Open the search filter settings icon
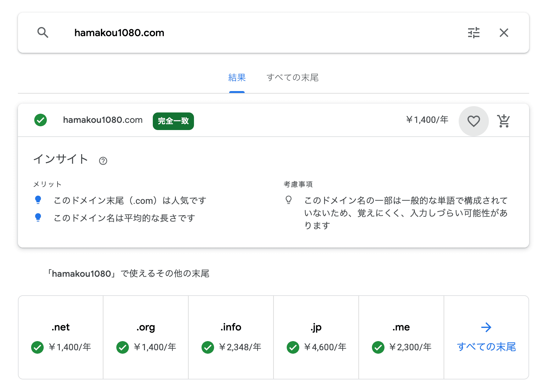Image resolution: width=542 pixels, height=392 pixels. click(x=473, y=33)
